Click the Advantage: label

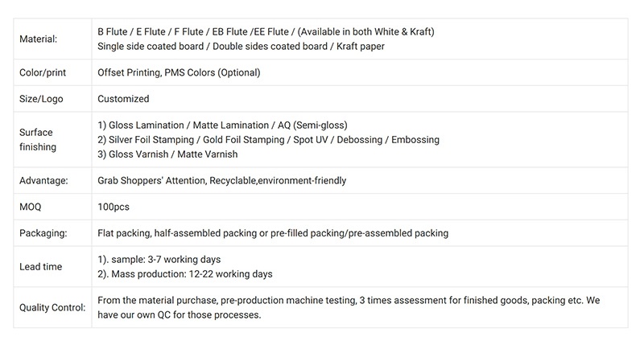[x=43, y=180]
